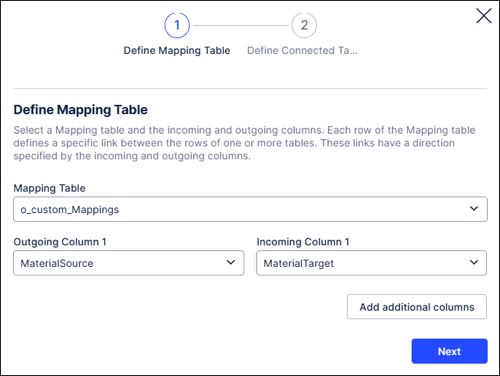Open the Incoming Column 1 dropdown
The width and height of the screenshot is (500, 376).
click(x=372, y=263)
